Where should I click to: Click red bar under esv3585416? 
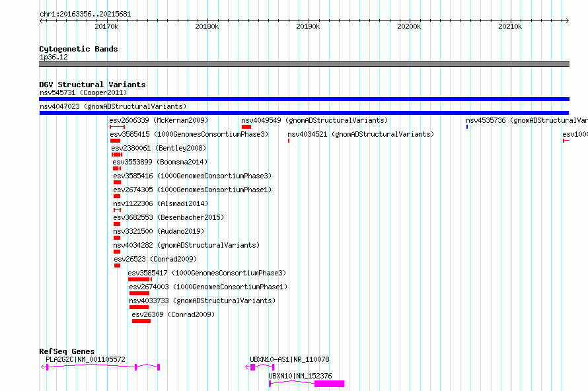tap(117, 182)
